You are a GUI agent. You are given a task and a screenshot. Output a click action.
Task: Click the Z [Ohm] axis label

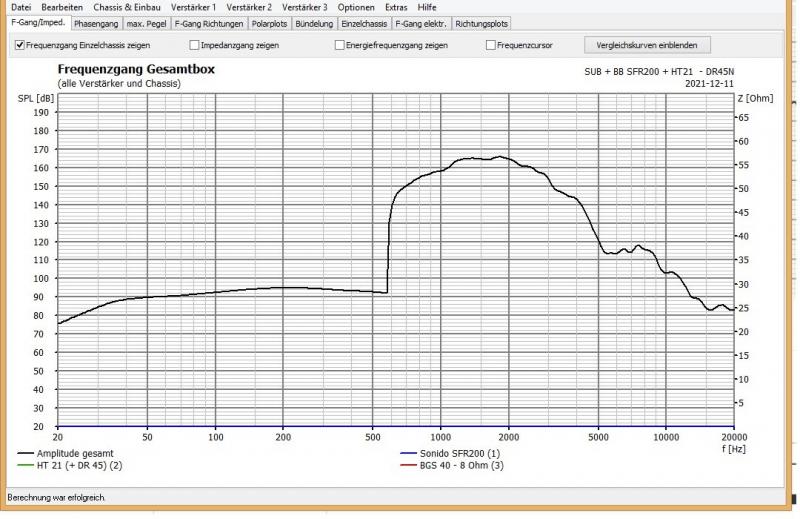(755, 98)
